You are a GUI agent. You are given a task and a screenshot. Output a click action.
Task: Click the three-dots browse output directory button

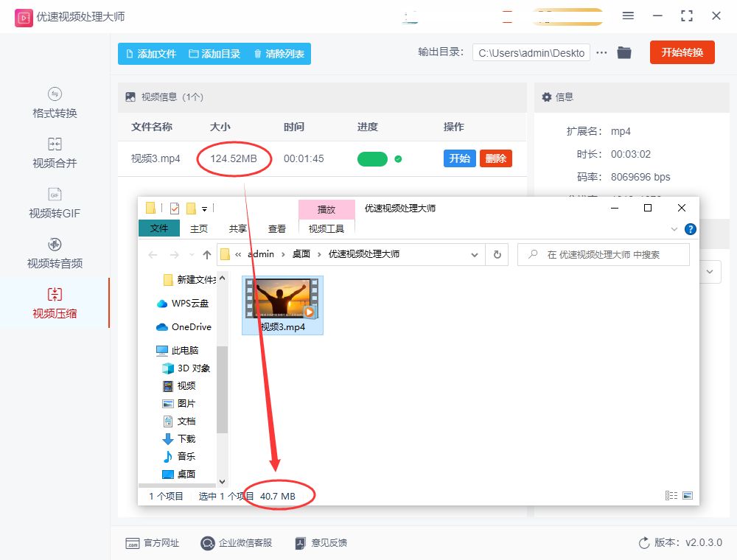[601, 52]
